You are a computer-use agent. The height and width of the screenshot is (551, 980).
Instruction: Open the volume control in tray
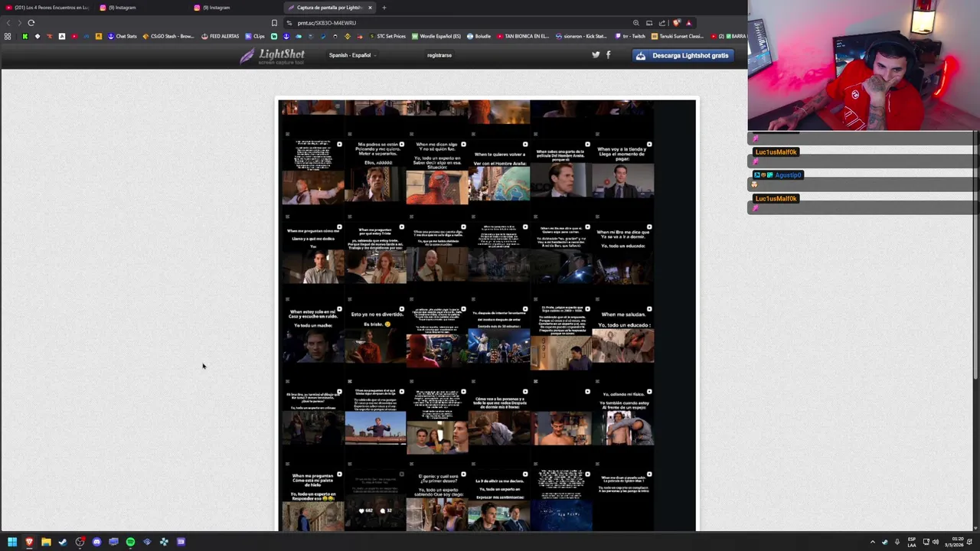[x=935, y=542]
